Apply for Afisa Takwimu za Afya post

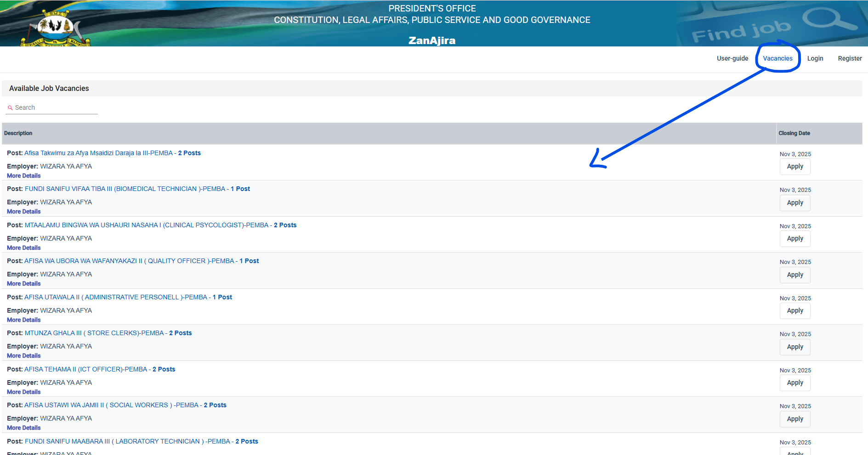tap(794, 167)
